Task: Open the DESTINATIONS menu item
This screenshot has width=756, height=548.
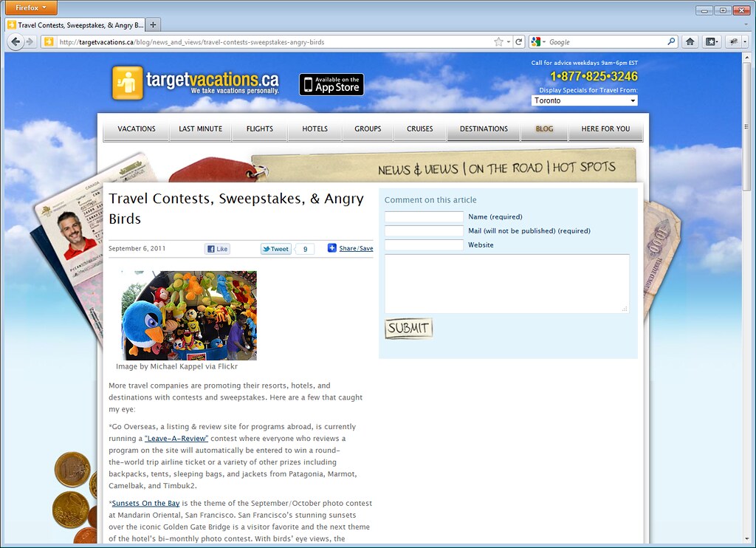Action: (x=484, y=129)
